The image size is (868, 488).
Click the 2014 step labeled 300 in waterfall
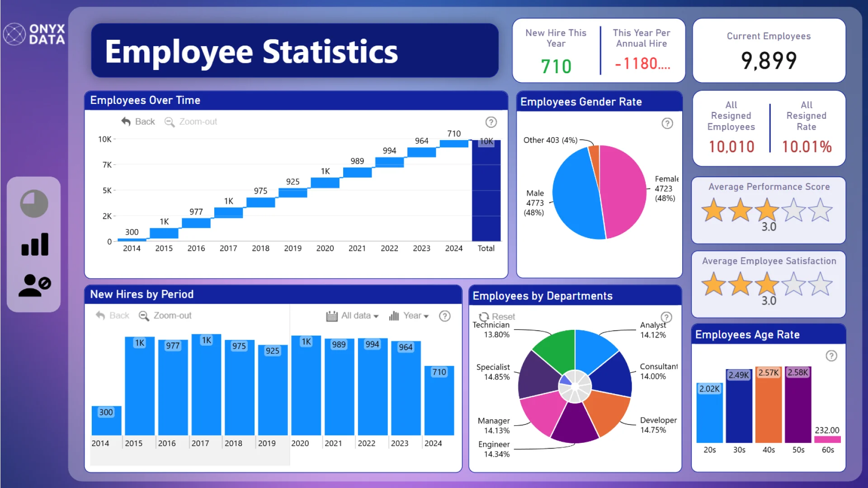point(132,240)
